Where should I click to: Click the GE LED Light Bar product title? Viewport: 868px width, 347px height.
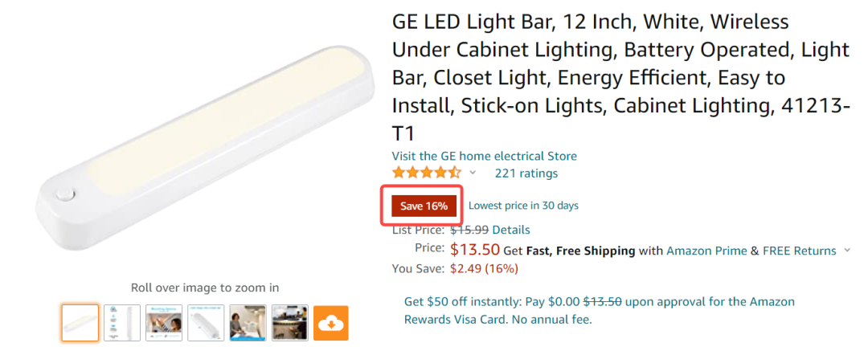[x=620, y=77]
